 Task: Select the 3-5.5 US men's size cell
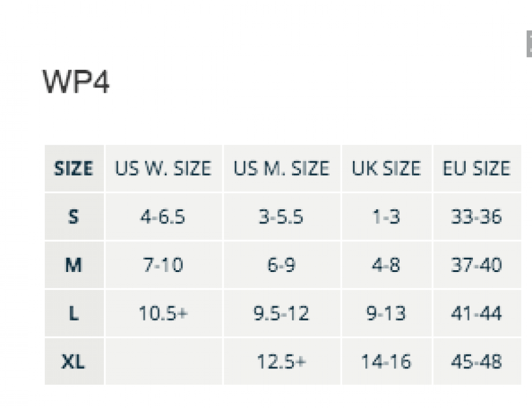pos(281,217)
